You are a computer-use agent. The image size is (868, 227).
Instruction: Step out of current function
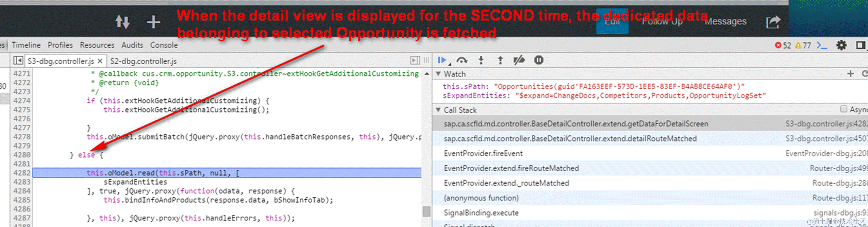pyautogui.click(x=500, y=60)
